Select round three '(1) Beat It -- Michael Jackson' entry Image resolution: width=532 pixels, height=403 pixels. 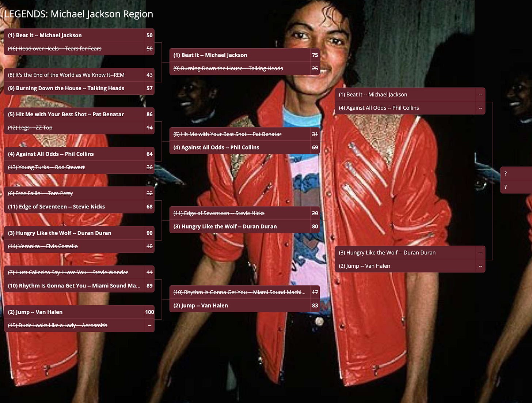[x=410, y=95]
